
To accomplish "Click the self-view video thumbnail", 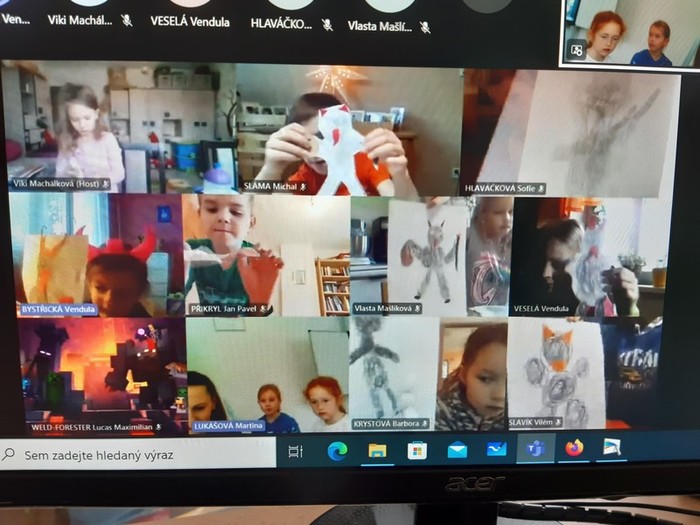I will pyautogui.click(x=629, y=33).
